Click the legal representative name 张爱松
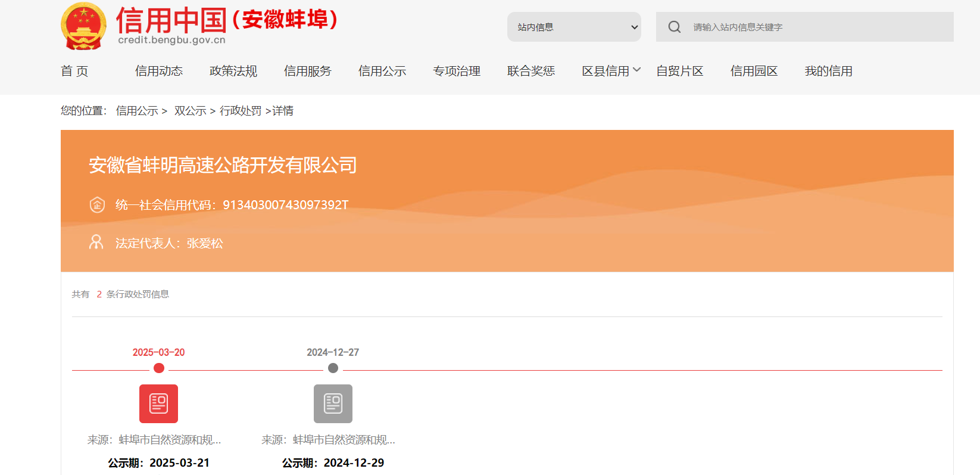Image resolution: width=980 pixels, height=475 pixels. 205,243
